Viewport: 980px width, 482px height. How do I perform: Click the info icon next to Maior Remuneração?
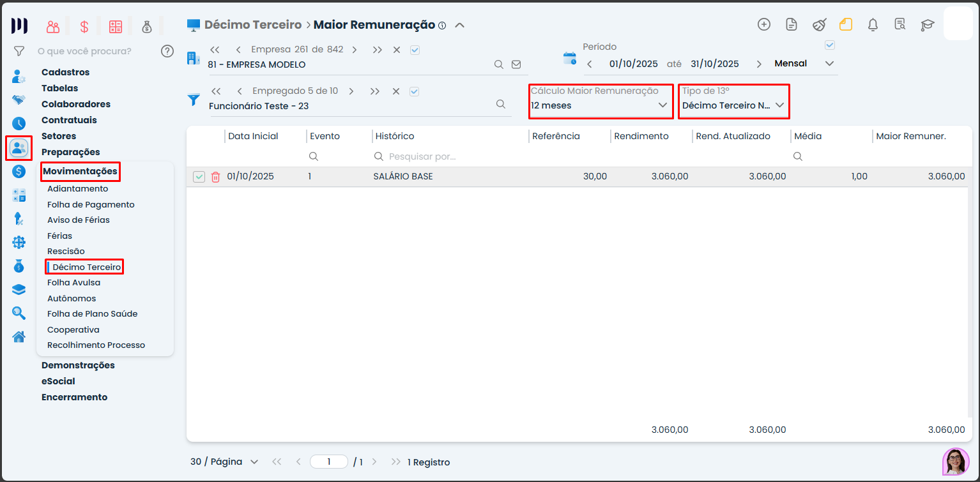[x=442, y=26]
